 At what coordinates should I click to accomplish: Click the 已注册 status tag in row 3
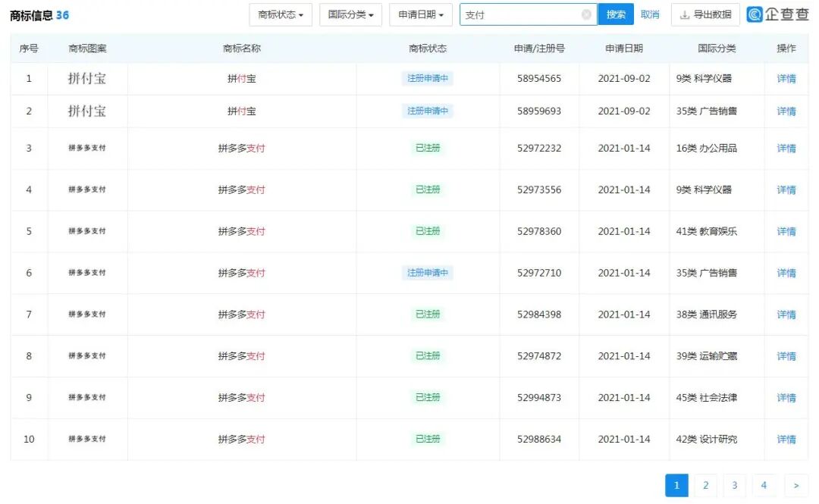pyautogui.click(x=428, y=148)
